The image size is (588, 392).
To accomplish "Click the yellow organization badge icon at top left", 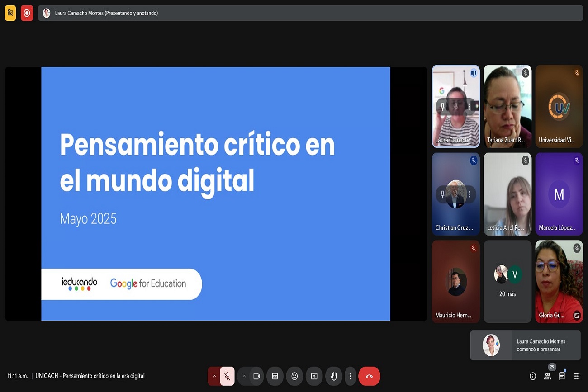I will coord(10,13).
